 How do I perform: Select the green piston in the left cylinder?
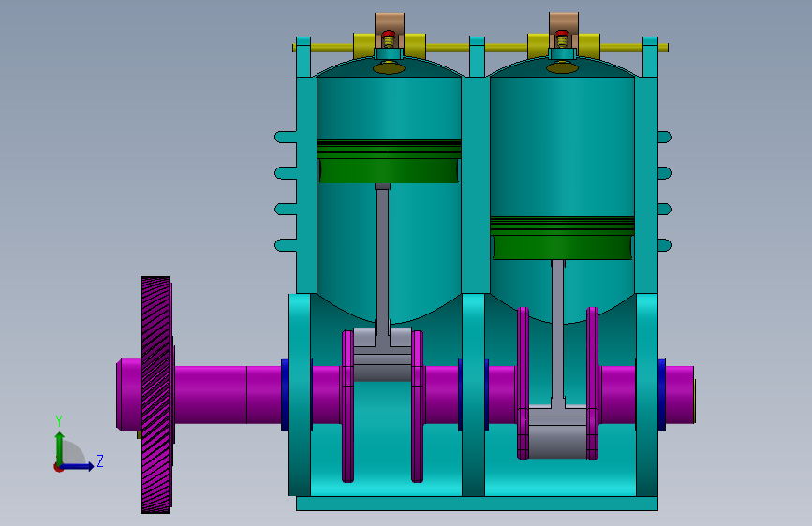pyautogui.click(x=389, y=161)
